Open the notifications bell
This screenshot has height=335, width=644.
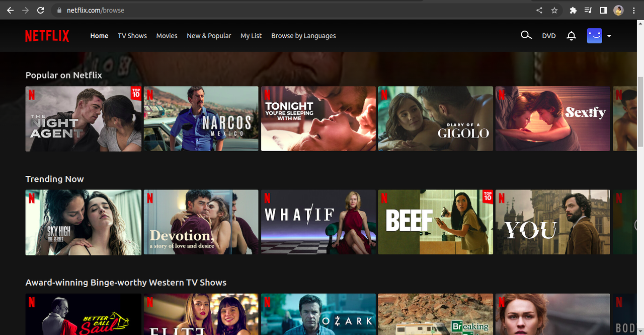(x=571, y=36)
